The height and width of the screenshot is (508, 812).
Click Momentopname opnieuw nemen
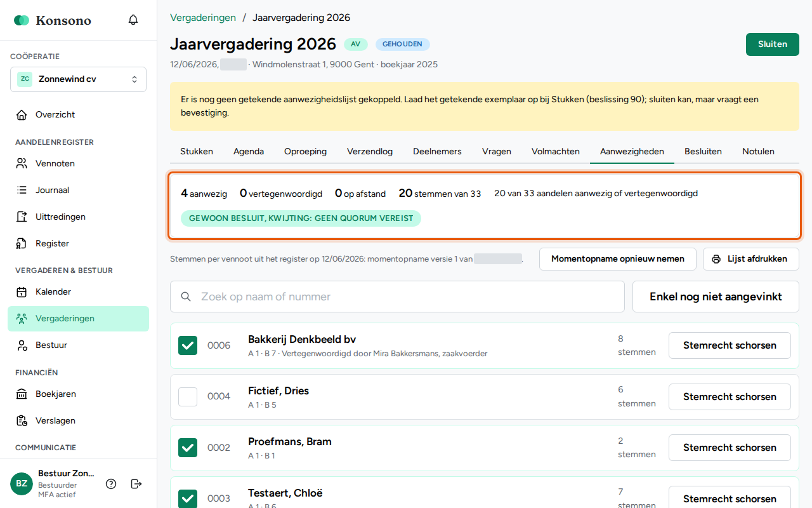coord(618,259)
